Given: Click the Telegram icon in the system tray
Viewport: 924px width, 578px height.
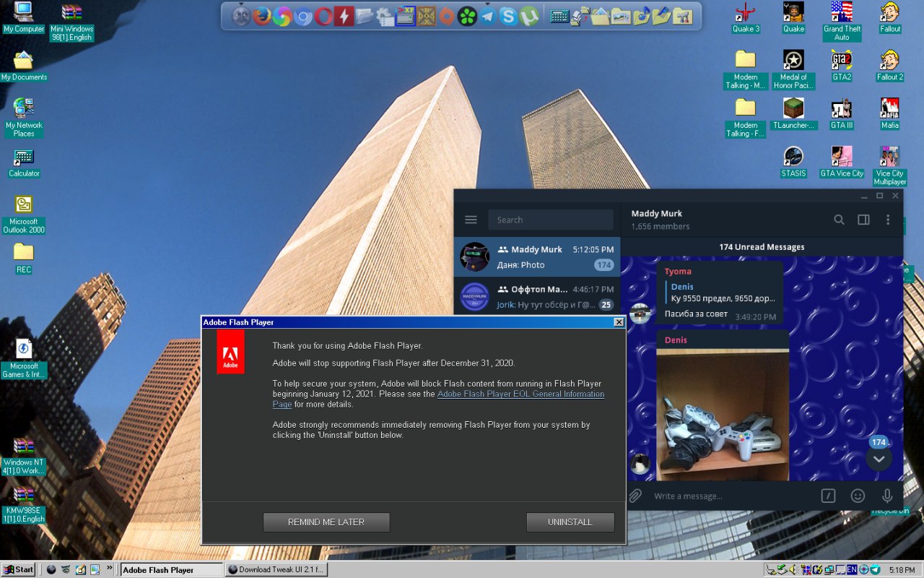Looking at the screenshot, I should (875, 569).
